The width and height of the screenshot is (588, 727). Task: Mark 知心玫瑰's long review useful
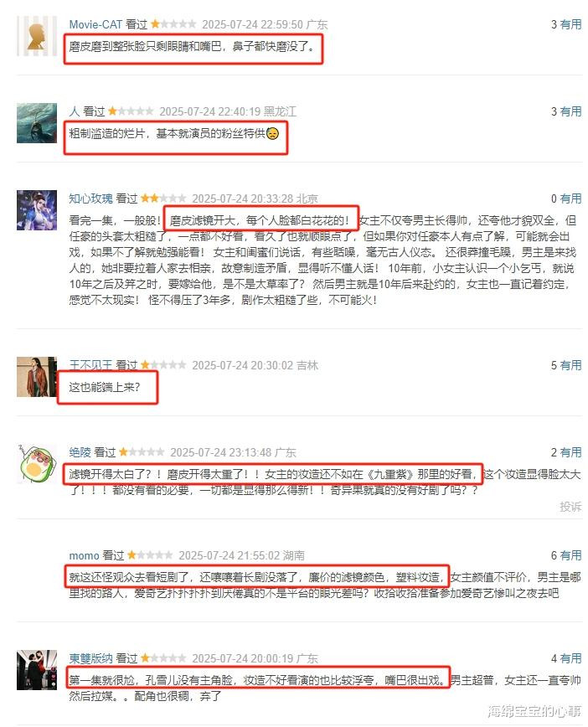[x=570, y=199]
